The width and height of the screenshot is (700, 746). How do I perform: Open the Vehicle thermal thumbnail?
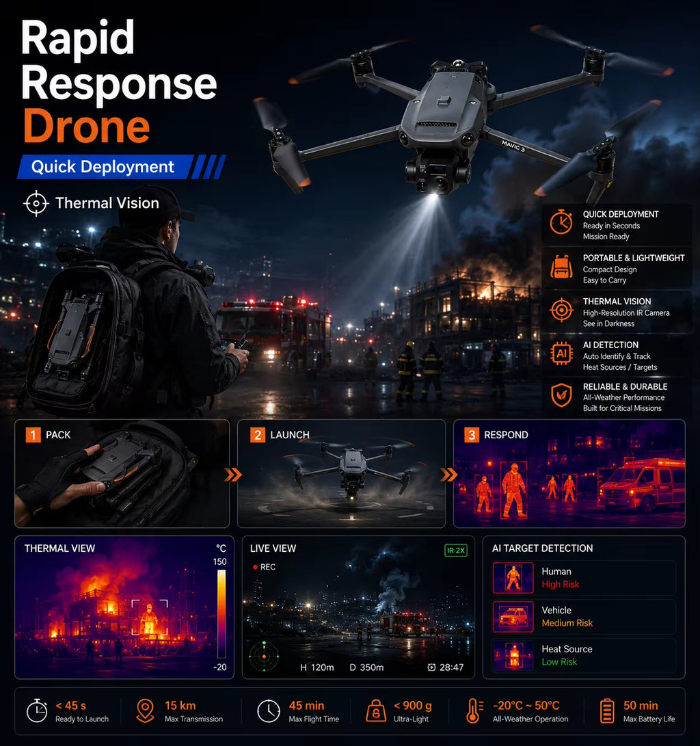click(513, 617)
